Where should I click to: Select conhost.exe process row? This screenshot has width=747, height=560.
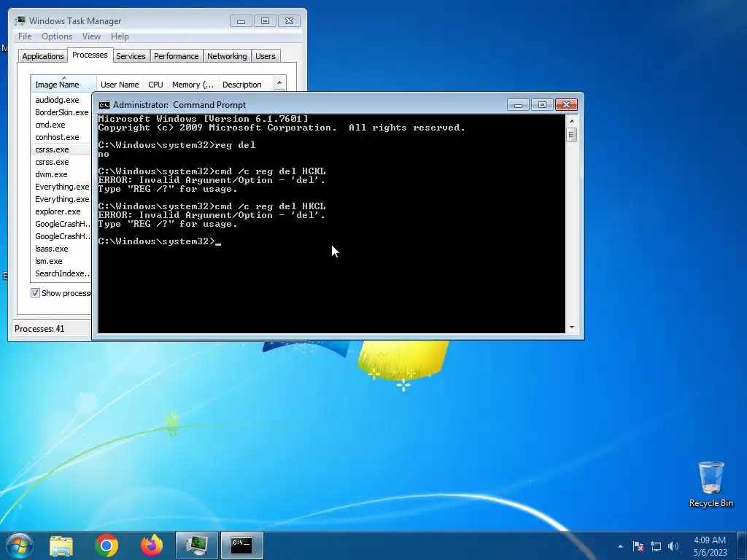coord(61,137)
